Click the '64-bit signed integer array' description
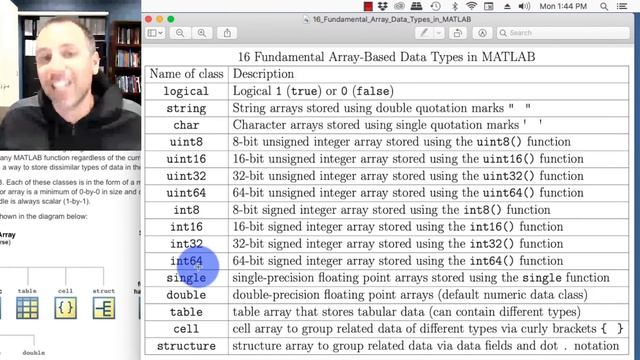The width and height of the screenshot is (640, 360). [398, 261]
